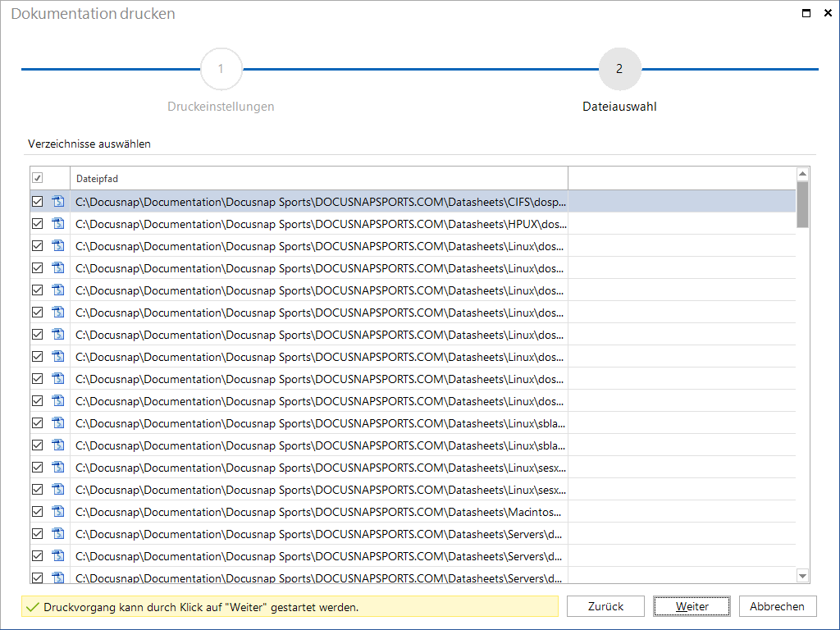Maximize the Dokumentation drucken dialog

coord(806,13)
